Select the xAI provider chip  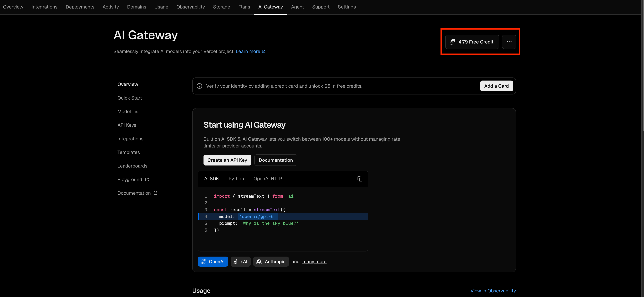tap(240, 261)
